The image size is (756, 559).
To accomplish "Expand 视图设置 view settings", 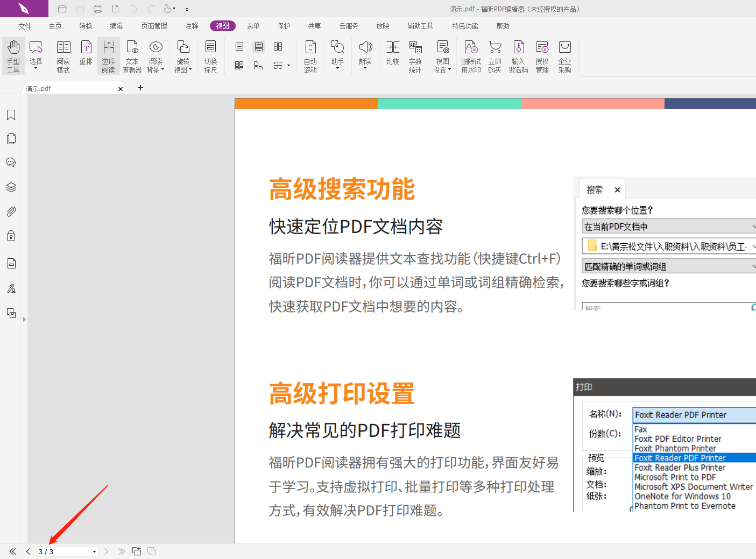I will (443, 56).
